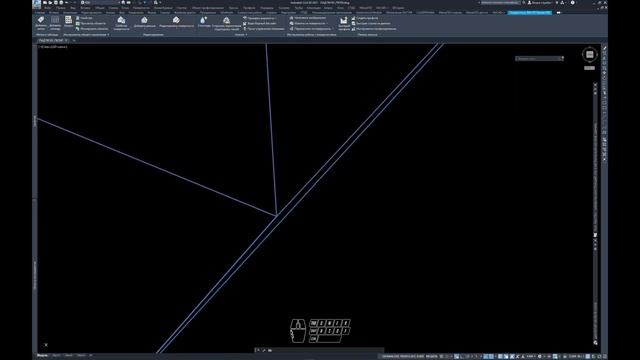Image resolution: width=640 pixels, height=360 pixels.
Task: Open Object Viewer (Просмотр объектов) tool
Action: click(91, 23)
